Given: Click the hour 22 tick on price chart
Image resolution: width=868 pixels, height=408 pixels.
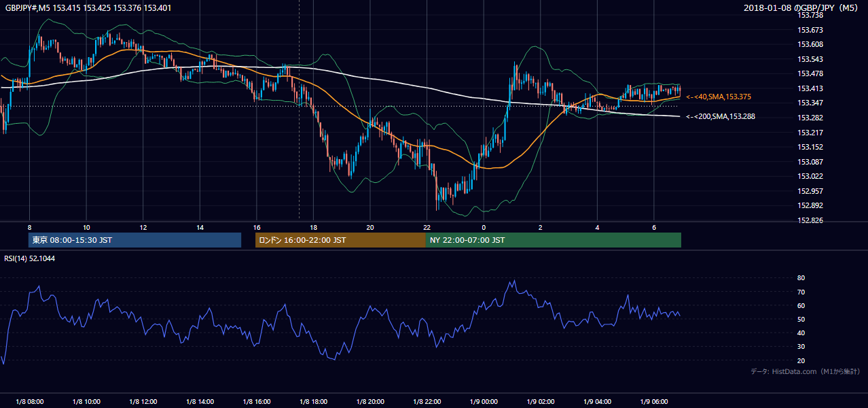Looking at the screenshot, I should (427, 227).
